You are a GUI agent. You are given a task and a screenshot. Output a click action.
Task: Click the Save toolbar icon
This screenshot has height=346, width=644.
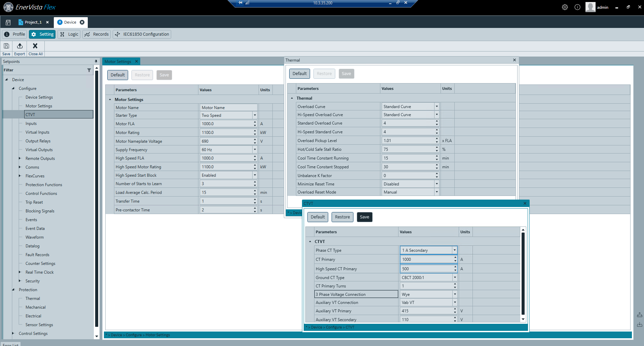click(x=6, y=46)
